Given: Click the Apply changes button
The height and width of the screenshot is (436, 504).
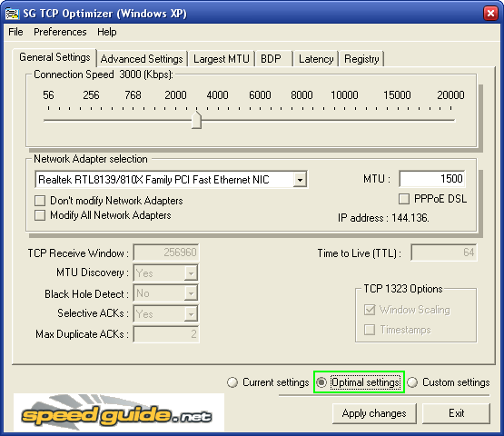Looking at the screenshot, I should pos(374,413).
